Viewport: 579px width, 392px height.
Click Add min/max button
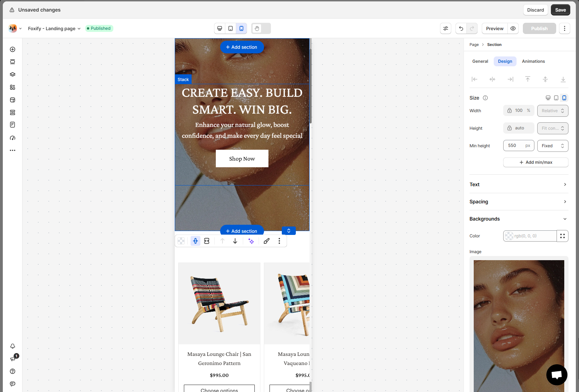(536, 162)
